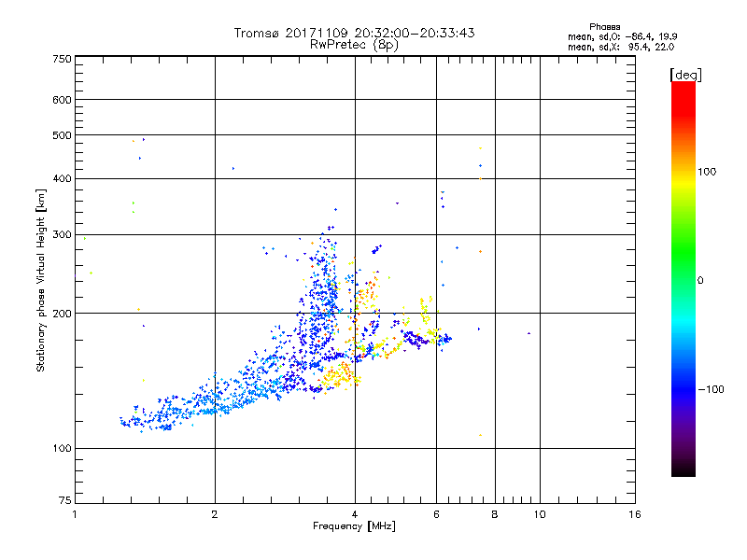Click the x-axis tick label '2'

coord(215,514)
